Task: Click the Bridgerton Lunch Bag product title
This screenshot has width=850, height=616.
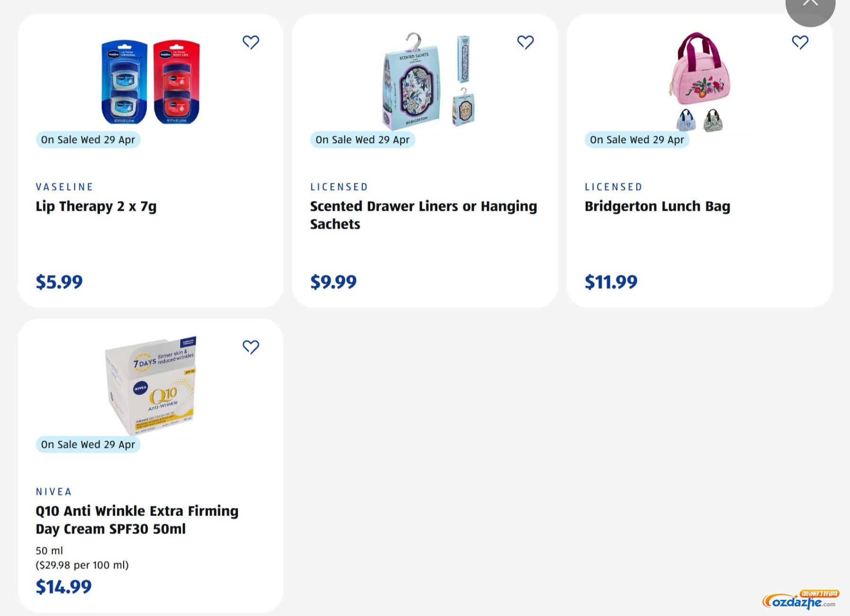Action: tap(657, 207)
